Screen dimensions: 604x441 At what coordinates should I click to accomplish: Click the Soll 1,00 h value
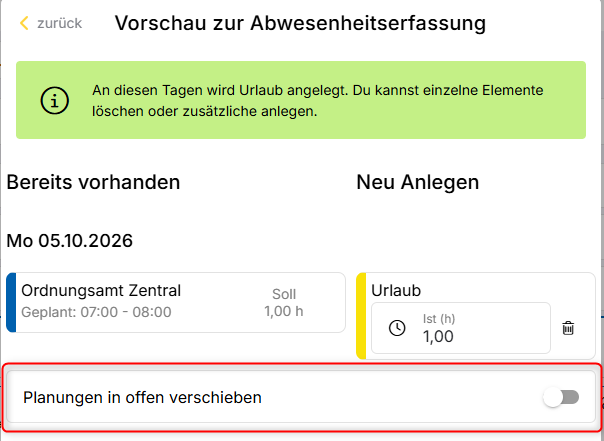(284, 303)
